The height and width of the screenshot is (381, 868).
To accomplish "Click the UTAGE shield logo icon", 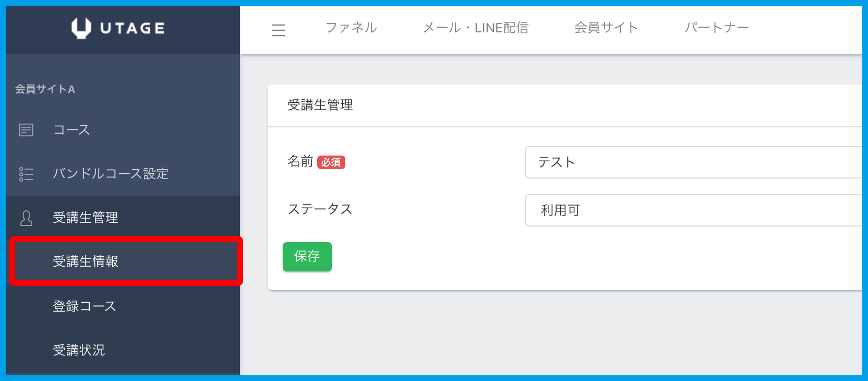I will (81, 28).
